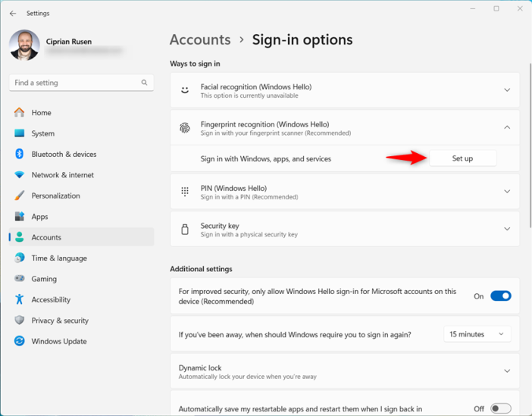Click the back arrow icon in the title bar
532x416 pixels.
click(13, 13)
